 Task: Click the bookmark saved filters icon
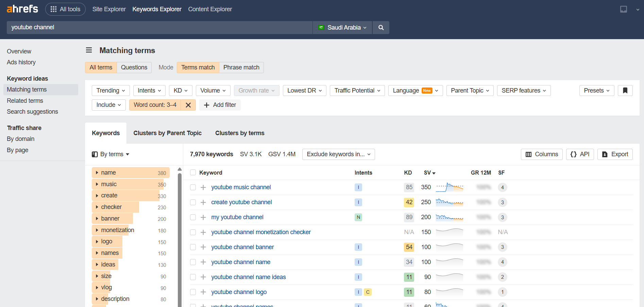tap(625, 91)
